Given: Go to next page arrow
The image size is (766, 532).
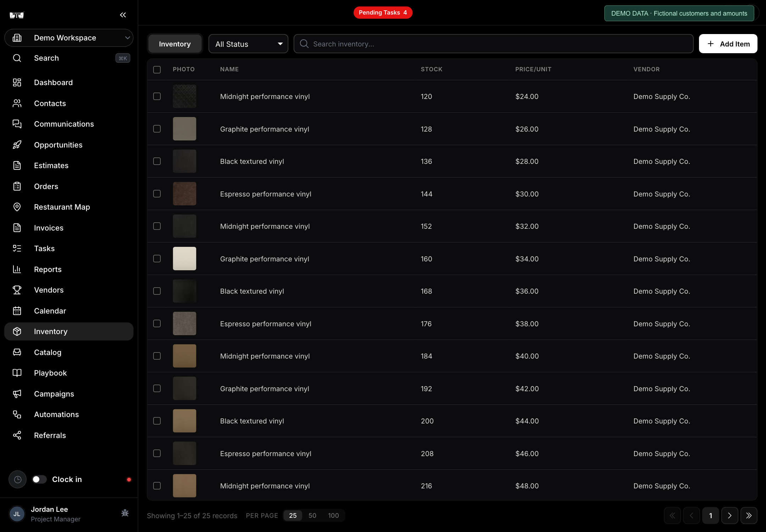Looking at the screenshot, I should pos(729,516).
